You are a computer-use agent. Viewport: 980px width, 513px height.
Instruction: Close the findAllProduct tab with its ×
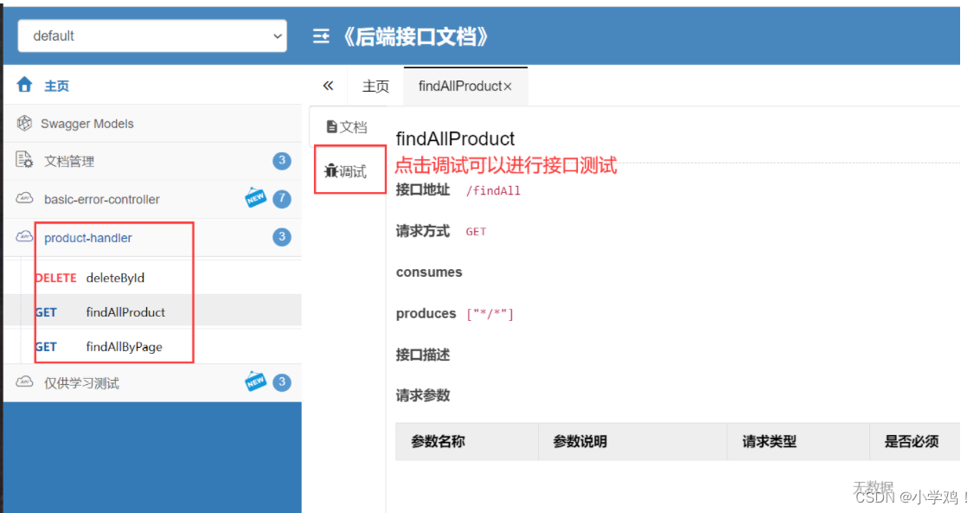coord(509,86)
